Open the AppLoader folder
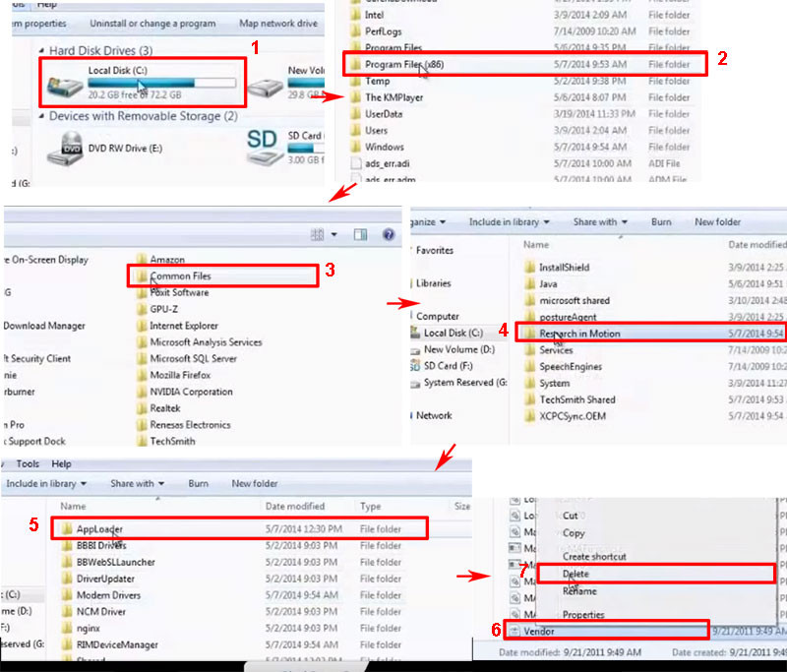787x672 pixels. [98, 528]
